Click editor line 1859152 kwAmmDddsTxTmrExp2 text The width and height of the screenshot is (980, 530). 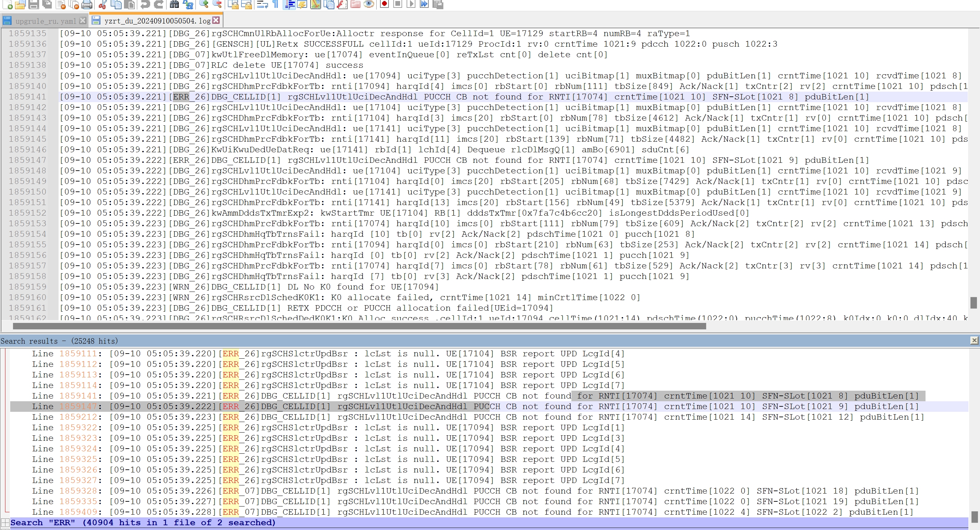coord(405,213)
